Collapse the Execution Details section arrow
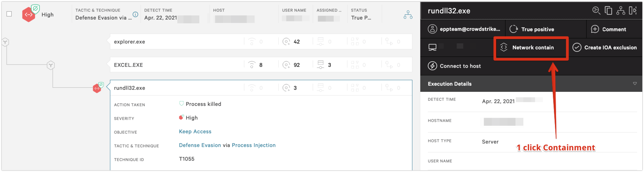 pos(635,83)
